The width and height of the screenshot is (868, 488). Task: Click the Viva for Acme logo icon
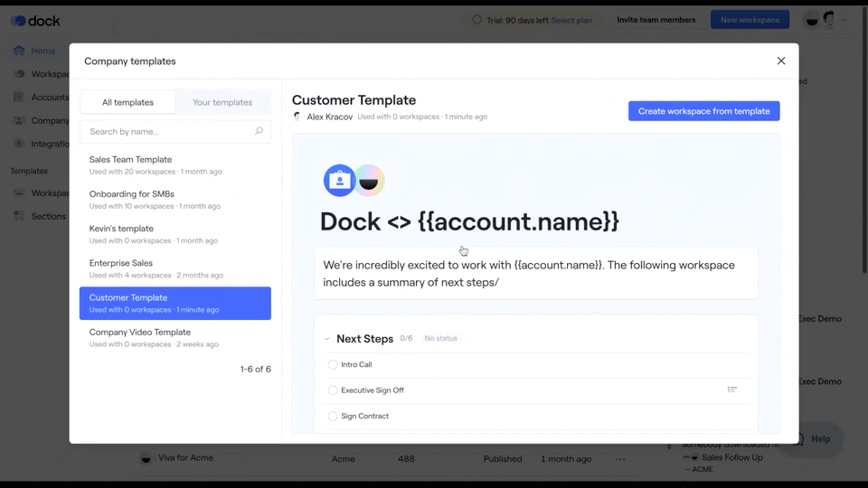tap(146, 458)
